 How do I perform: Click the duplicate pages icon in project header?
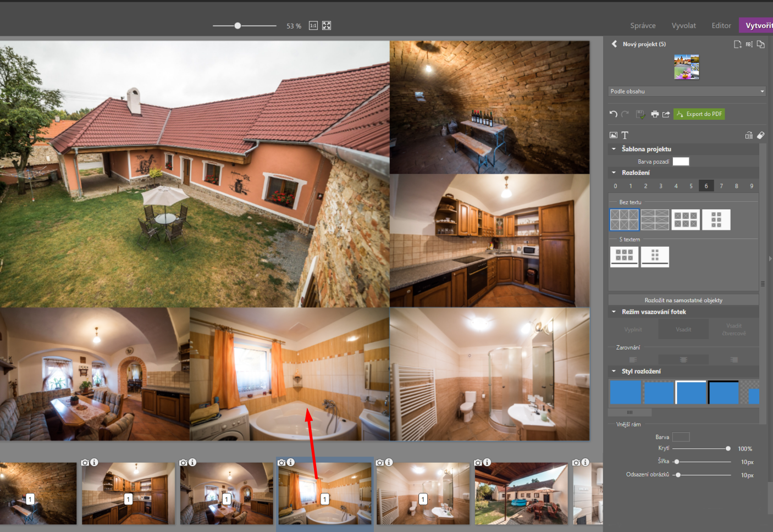[761, 44]
